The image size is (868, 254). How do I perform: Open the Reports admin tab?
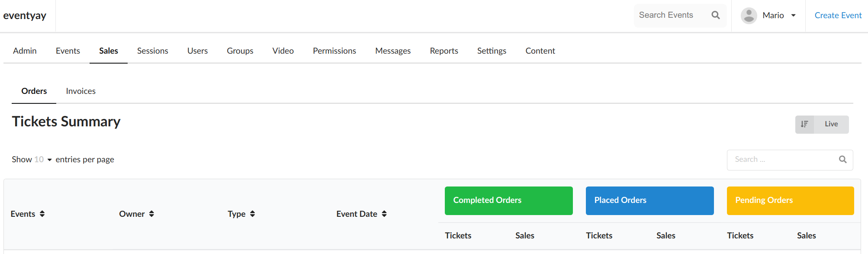click(x=444, y=51)
